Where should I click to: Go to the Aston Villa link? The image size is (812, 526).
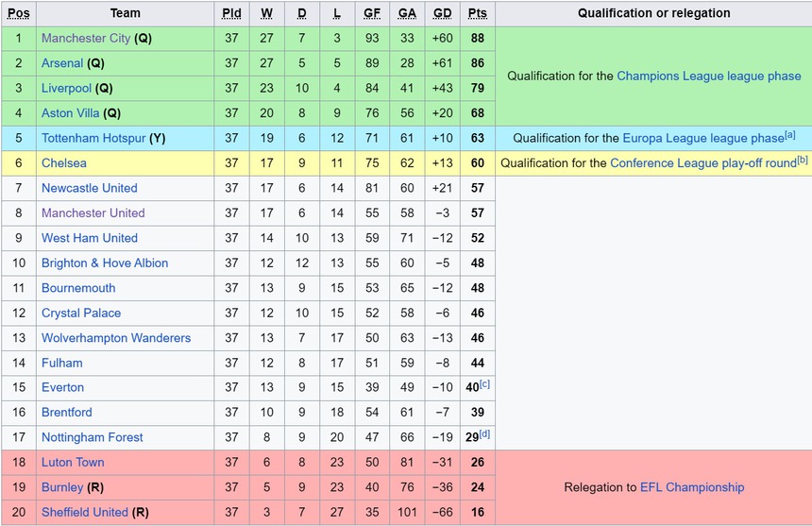pyautogui.click(x=71, y=113)
